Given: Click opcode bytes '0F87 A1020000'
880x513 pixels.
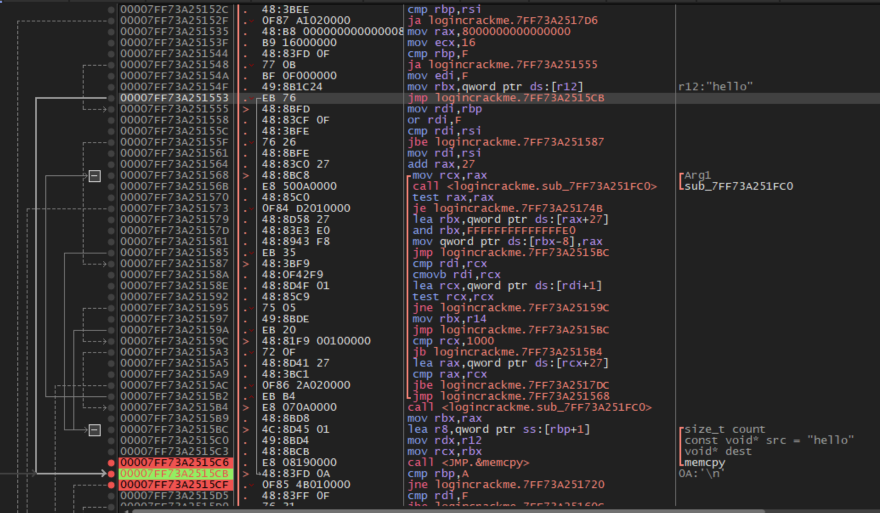Looking at the screenshot, I should (x=306, y=21).
